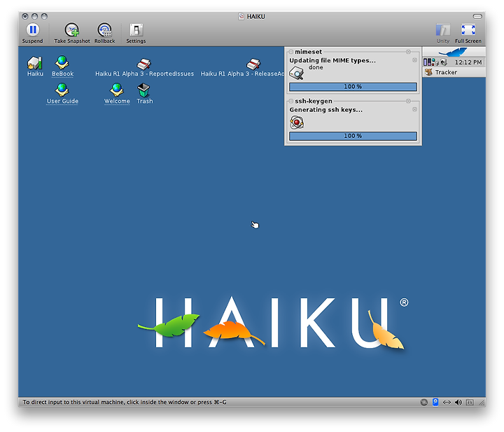504x432 pixels.
Task: Dismiss the Generating ssh keys notification
Action: point(414,109)
